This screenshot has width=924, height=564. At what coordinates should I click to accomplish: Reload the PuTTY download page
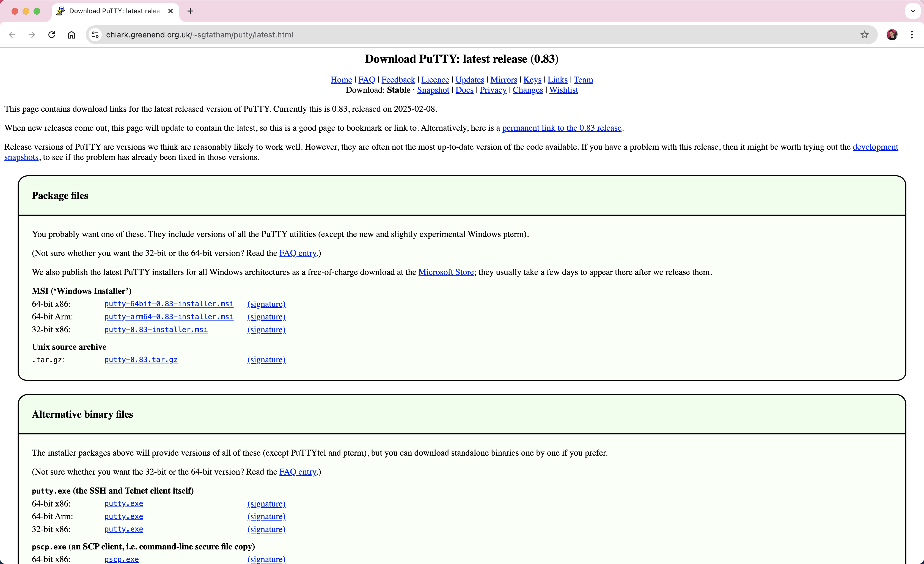click(x=52, y=34)
